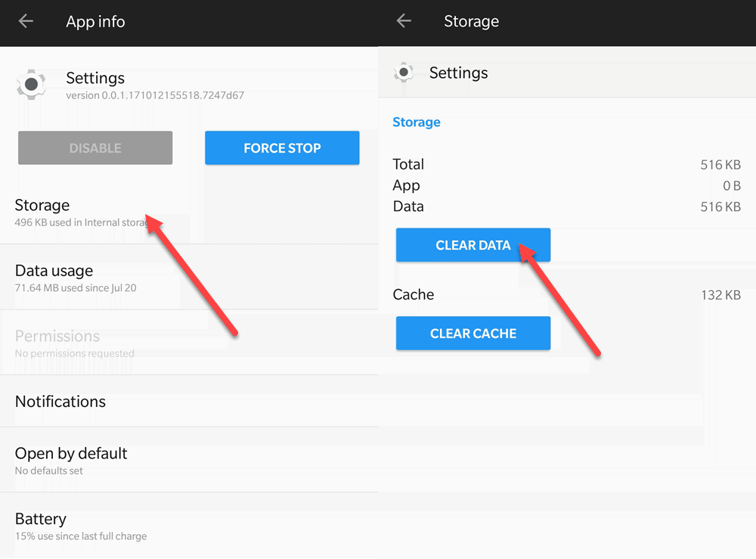Open the Notifications settings entry

(x=60, y=402)
